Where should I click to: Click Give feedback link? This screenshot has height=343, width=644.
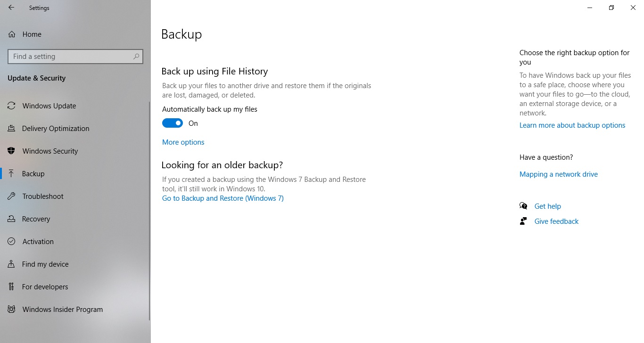tap(556, 221)
